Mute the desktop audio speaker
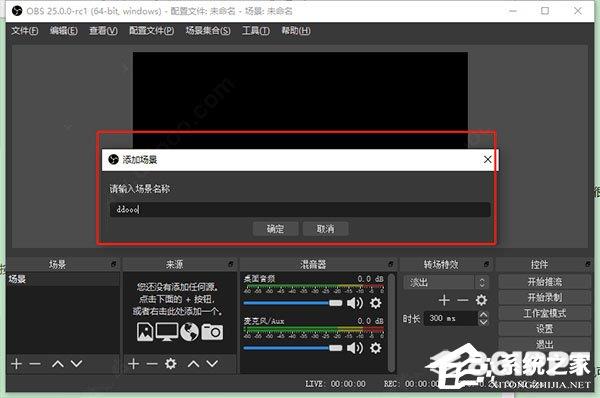The width and height of the screenshot is (600, 398). point(355,303)
